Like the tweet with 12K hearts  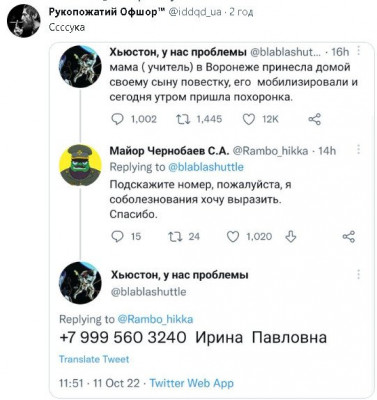tap(249, 119)
